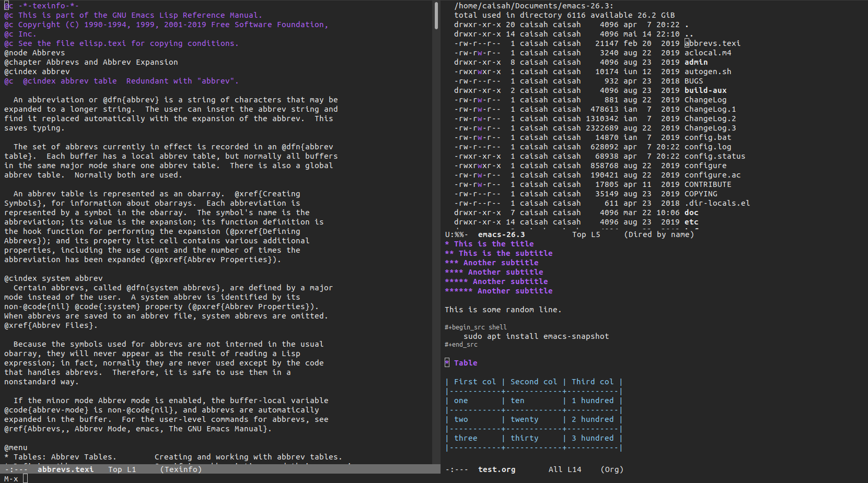The height and width of the screenshot is (483, 868).
Task: Select autogen.sh in the Dired listing
Action: point(708,72)
